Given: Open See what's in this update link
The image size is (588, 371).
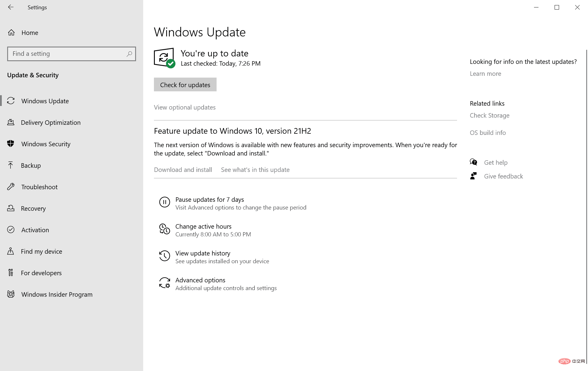Looking at the screenshot, I should tap(255, 169).
